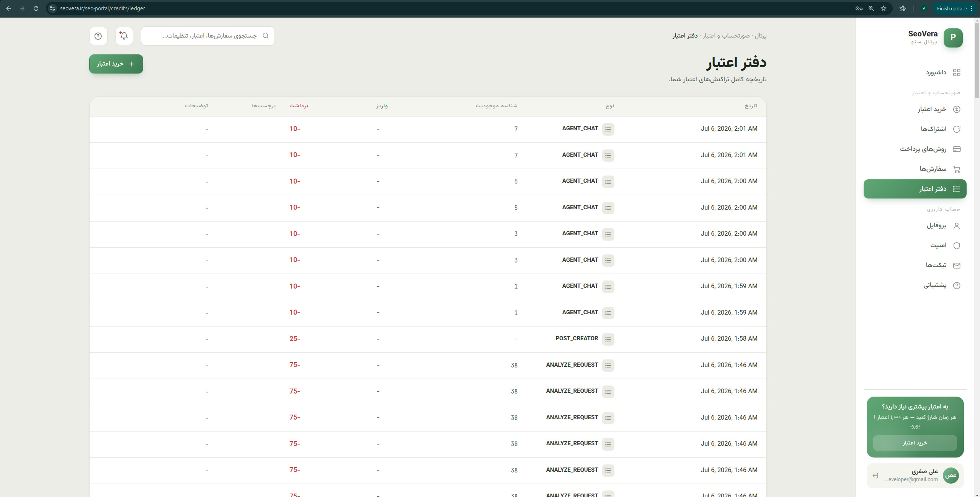Click the پرتال breadcrumb link
Image resolution: width=980 pixels, height=497 pixels.
coord(760,36)
